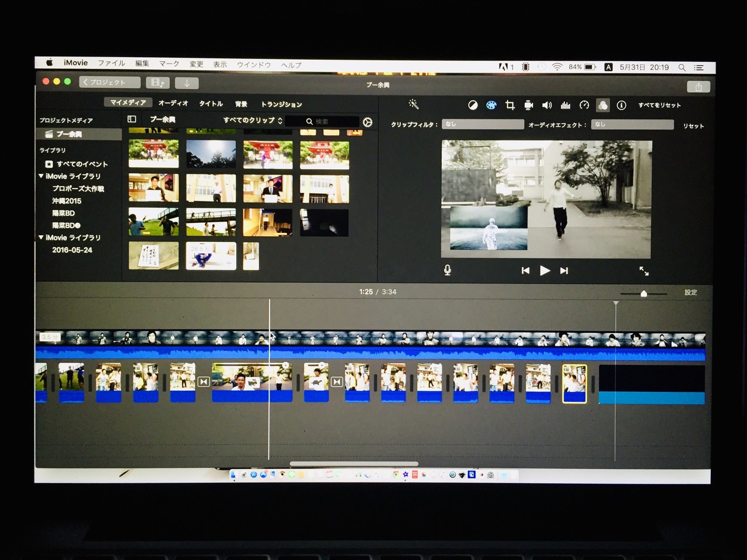Viewport: 747px width, 560px height.
Task: Switch to the タイトル tab
Action: click(211, 104)
